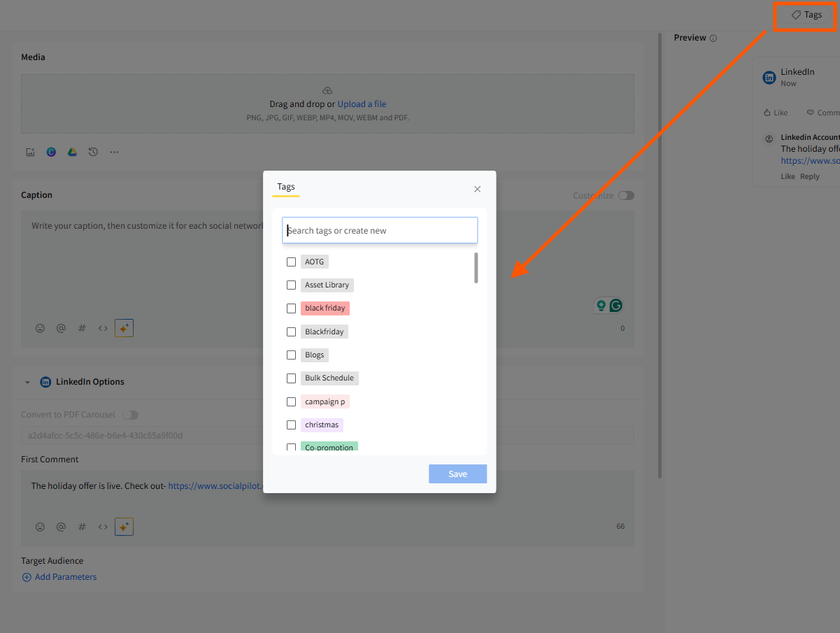The image size is (840, 633).
Task: Click the Caption text area
Action: tap(327, 278)
